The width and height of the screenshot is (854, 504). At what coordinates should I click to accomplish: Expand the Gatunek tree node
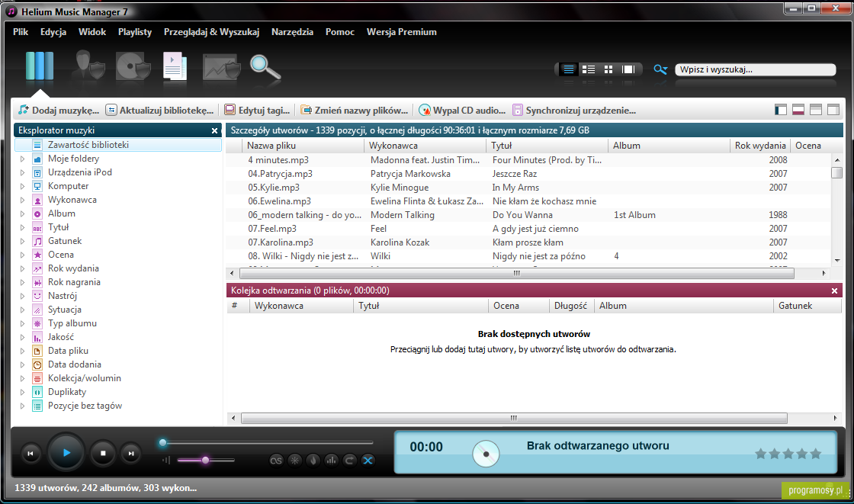(22, 241)
